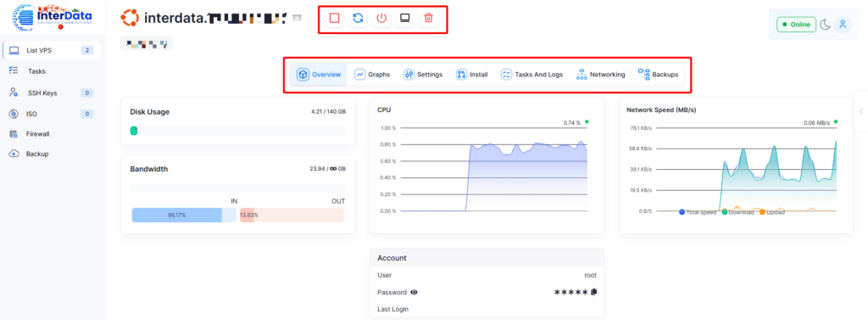Toggle dark mode moon icon
Image resolution: width=868 pixels, height=320 pixels.
tap(825, 25)
